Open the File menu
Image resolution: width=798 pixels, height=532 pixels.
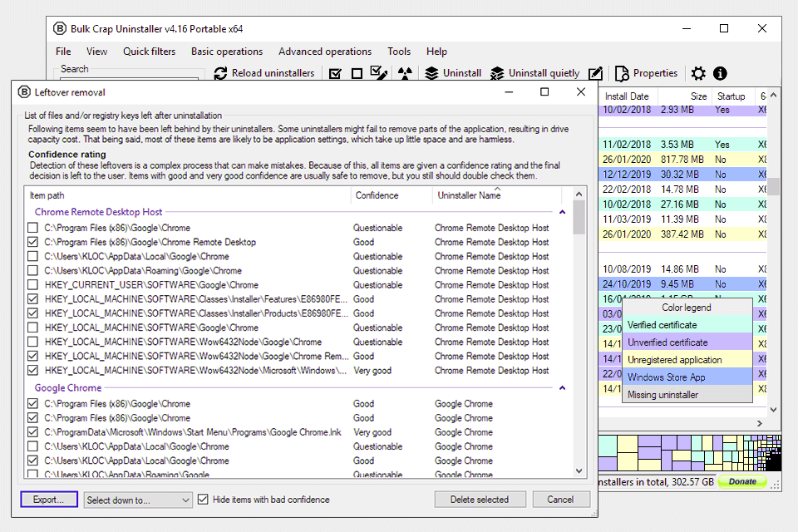(63, 52)
